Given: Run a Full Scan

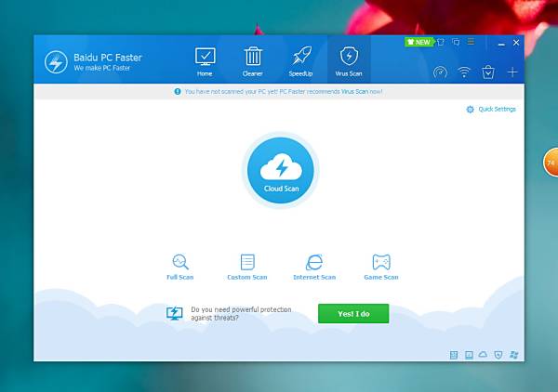Looking at the screenshot, I should 180,267.
